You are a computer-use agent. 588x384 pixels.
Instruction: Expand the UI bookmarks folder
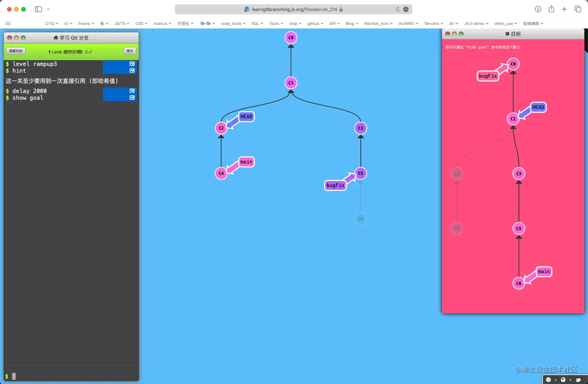(x=68, y=24)
